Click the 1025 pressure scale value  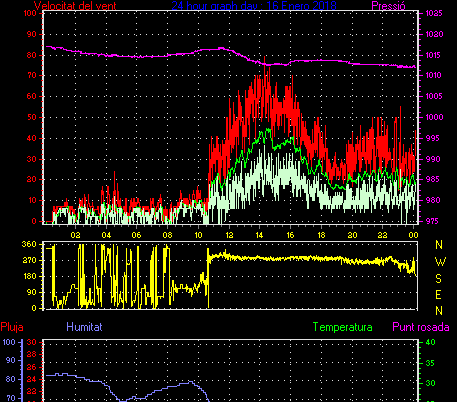coord(434,13)
